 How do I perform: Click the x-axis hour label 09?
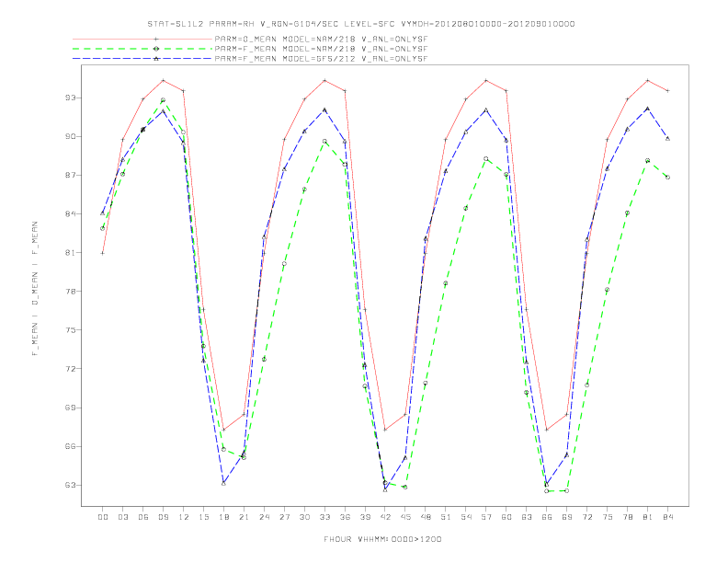tap(163, 517)
